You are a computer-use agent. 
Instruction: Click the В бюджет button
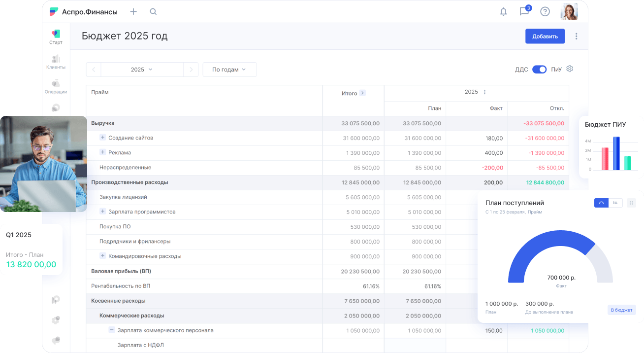tap(621, 310)
